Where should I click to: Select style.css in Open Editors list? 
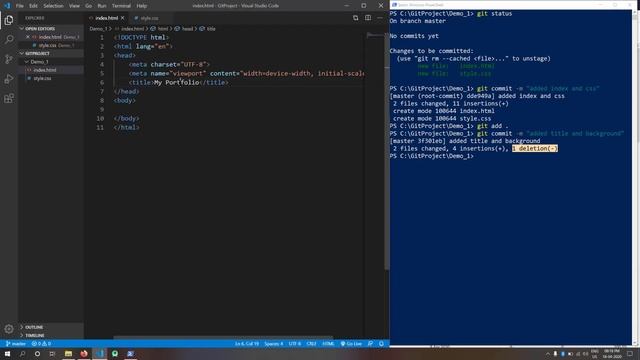(x=51, y=45)
